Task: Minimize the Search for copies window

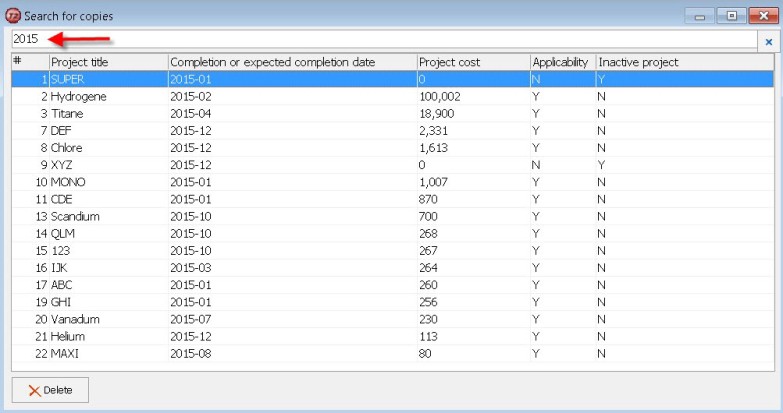Action: pyautogui.click(x=700, y=16)
